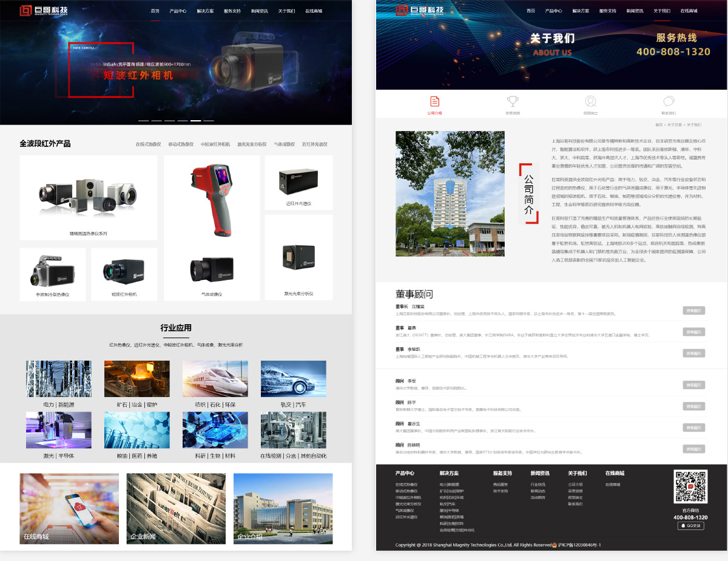Viewport: 728px width, 561px height.
Task: Go to 在线商城 in right page navigation
Action: coord(689,11)
